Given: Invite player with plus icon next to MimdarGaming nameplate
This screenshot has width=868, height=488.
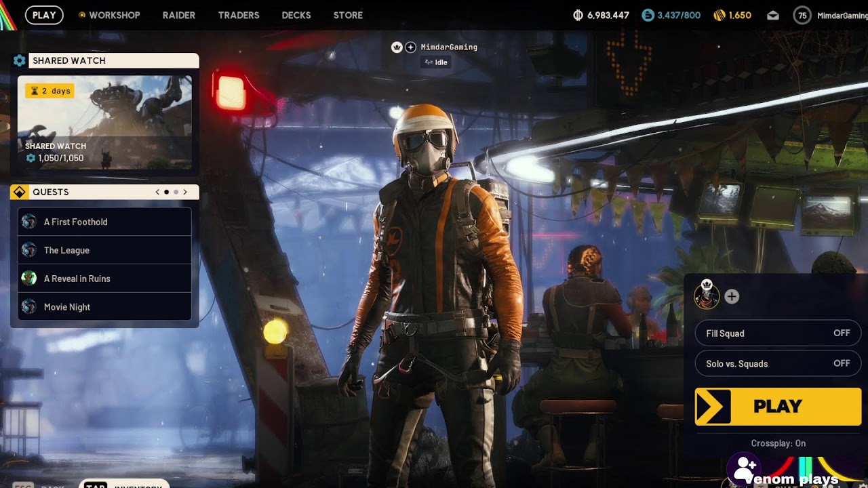Looking at the screenshot, I should pos(410,47).
